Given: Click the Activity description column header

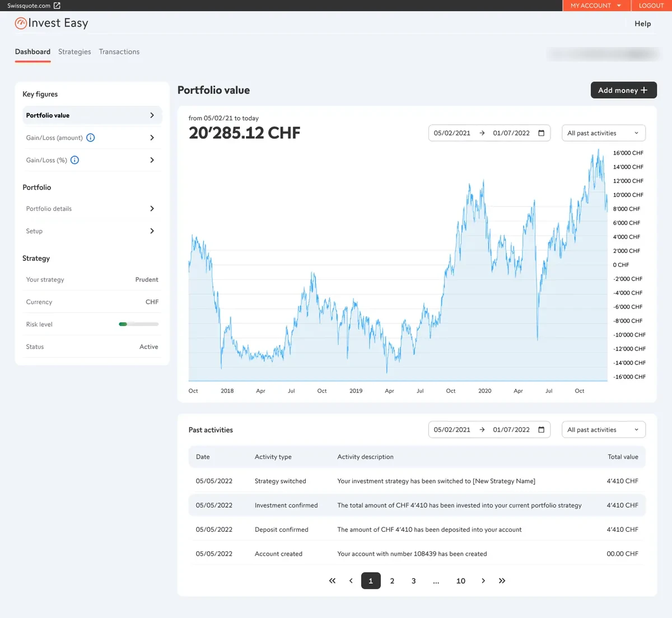Looking at the screenshot, I should pos(365,457).
